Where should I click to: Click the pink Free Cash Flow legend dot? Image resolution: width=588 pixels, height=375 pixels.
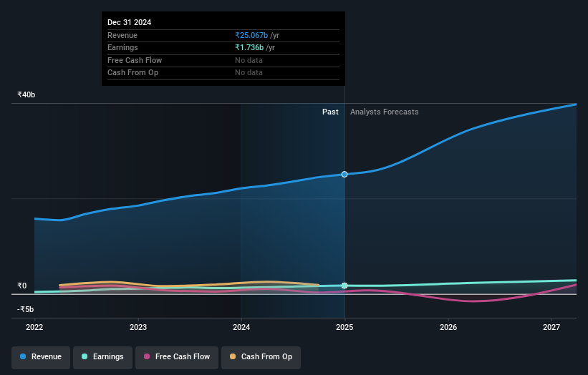(147, 356)
